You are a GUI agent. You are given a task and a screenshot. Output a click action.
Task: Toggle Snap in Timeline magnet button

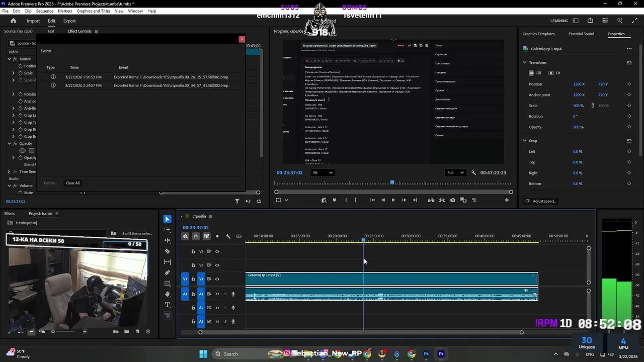(196, 236)
